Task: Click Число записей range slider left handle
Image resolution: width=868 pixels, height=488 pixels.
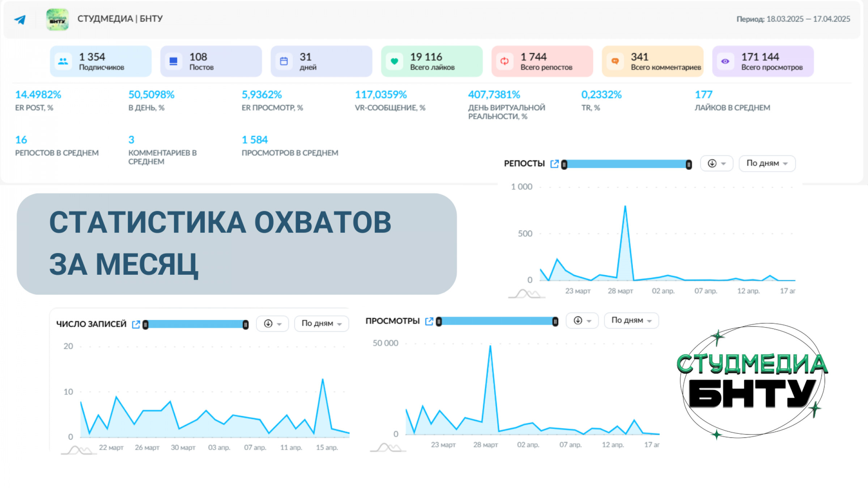Action: point(145,325)
